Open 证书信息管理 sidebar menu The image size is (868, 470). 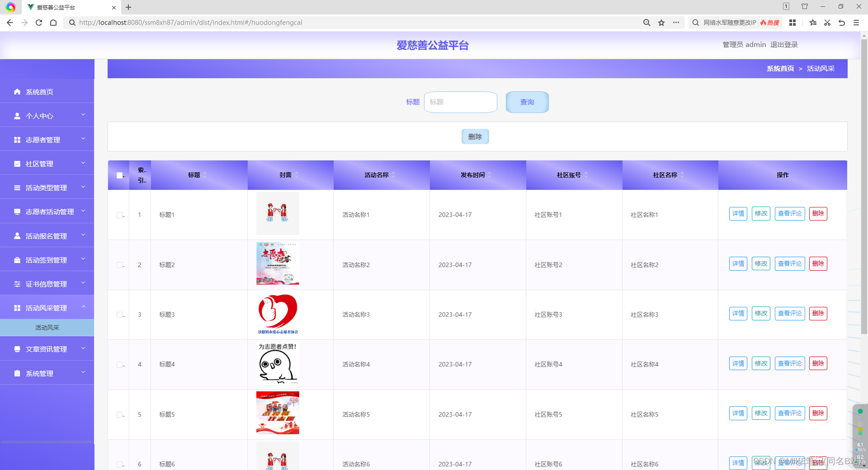point(47,284)
